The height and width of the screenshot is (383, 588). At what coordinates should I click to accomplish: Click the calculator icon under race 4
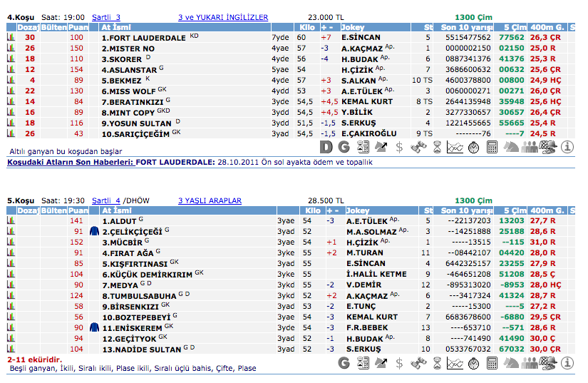(x=492, y=148)
